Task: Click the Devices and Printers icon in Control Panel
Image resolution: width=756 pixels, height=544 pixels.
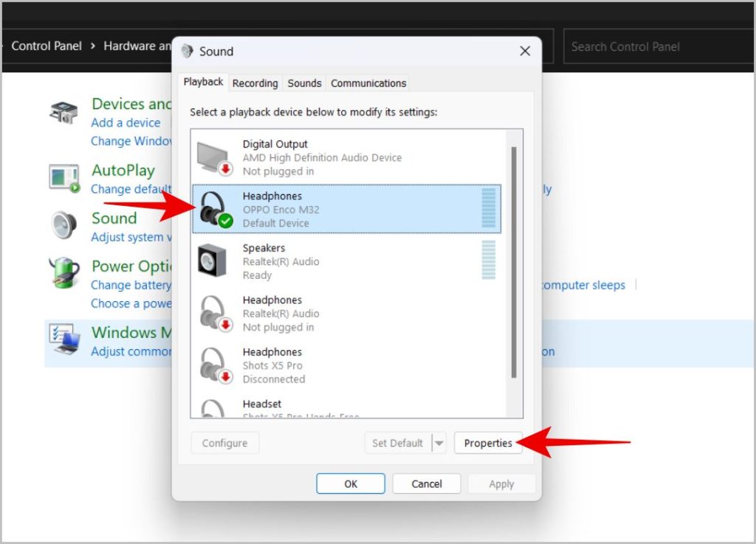Action: pyautogui.click(x=63, y=112)
